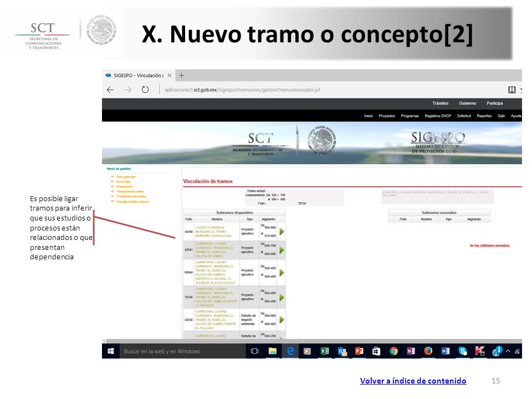Image resolution: width=532 pixels, height=399 pixels.
Task: Click the green arrow for folio 42541
Action: pyautogui.click(x=282, y=250)
